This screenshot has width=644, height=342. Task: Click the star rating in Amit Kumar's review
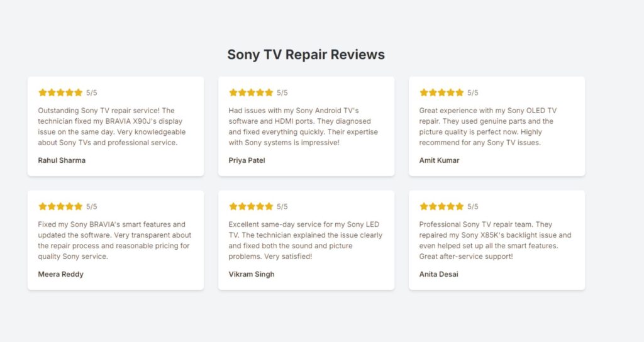coord(441,92)
